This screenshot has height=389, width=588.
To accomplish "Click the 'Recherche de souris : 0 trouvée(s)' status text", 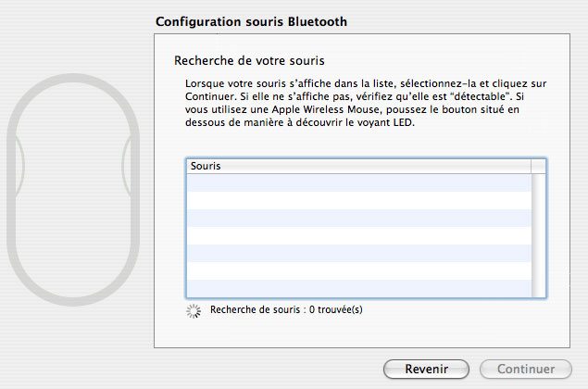I will click(286, 310).
